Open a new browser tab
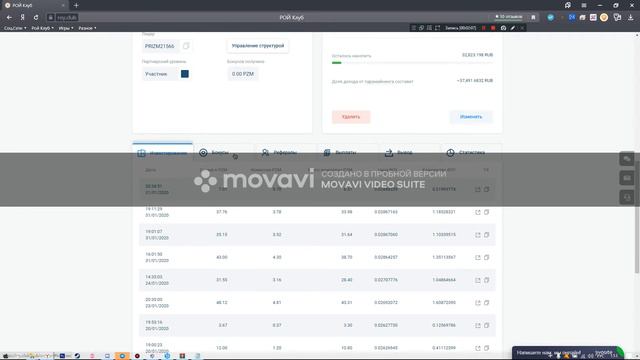The width and height of the screenshot is (640, 360). [76, 5]
